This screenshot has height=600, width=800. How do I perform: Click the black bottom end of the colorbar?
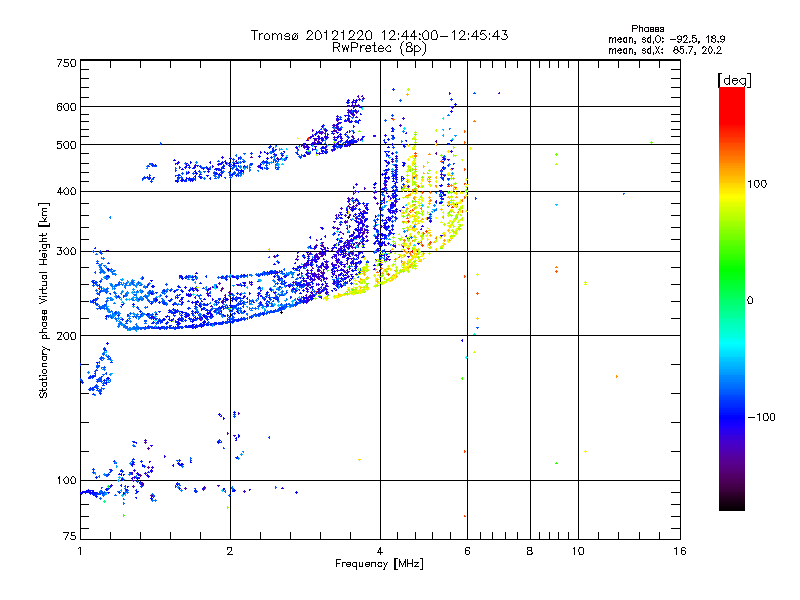[732, 503]
